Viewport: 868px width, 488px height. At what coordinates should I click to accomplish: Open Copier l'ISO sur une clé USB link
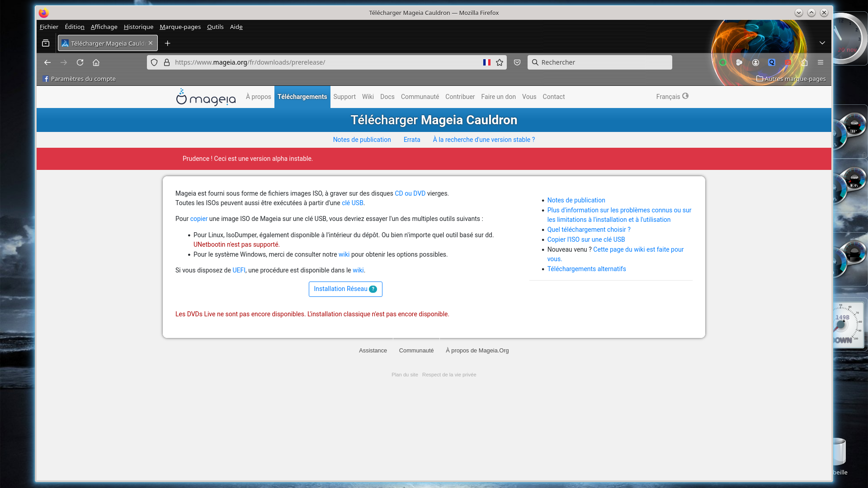coord(586,239)
